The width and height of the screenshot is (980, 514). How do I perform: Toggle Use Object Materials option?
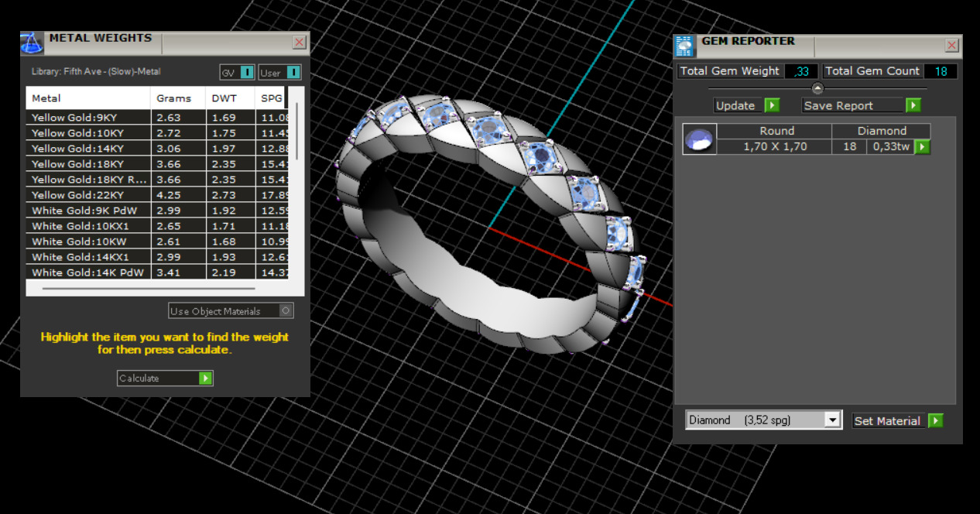tap(286, 311)
